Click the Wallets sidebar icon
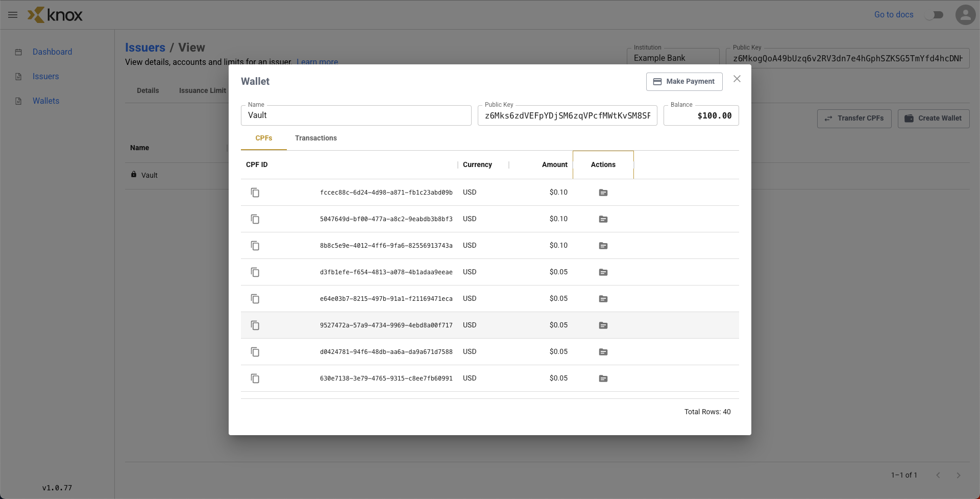Screen dimensions: 980x499 pyautogui.click(x=18, y=101)
